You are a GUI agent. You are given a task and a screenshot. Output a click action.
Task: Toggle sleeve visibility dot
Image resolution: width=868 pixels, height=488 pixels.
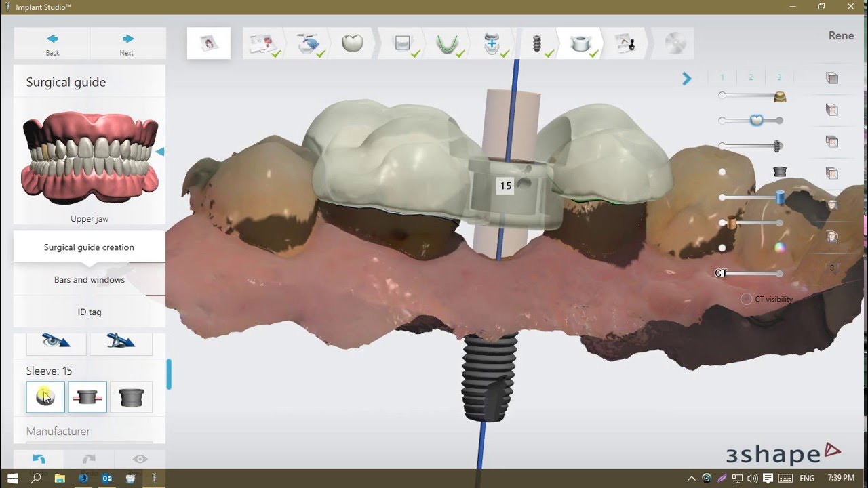coord(722,172)
